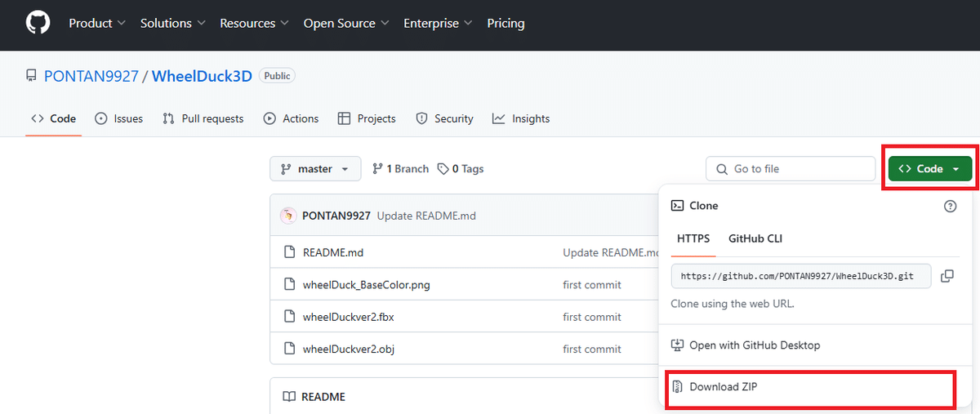This screenshot has height=414, width=980.
Task: Expand the Open Source menu
Action: tap(346, 23)
